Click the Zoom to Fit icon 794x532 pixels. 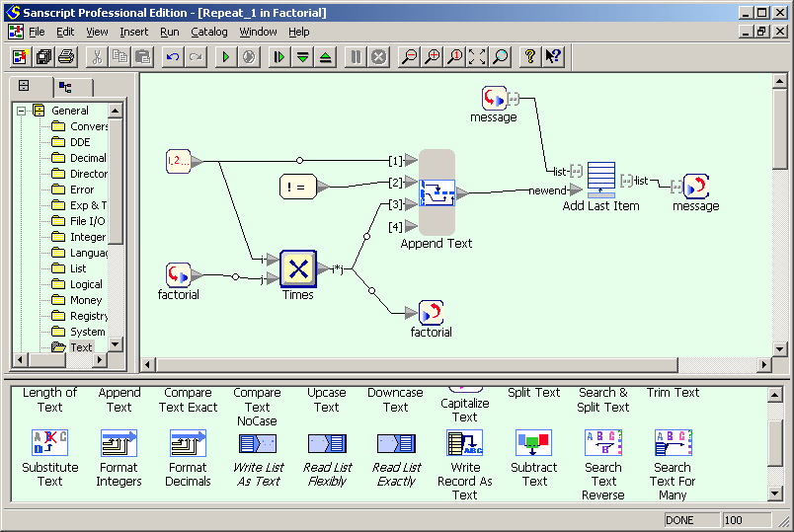pyautogui.click(x=478, y=56)
